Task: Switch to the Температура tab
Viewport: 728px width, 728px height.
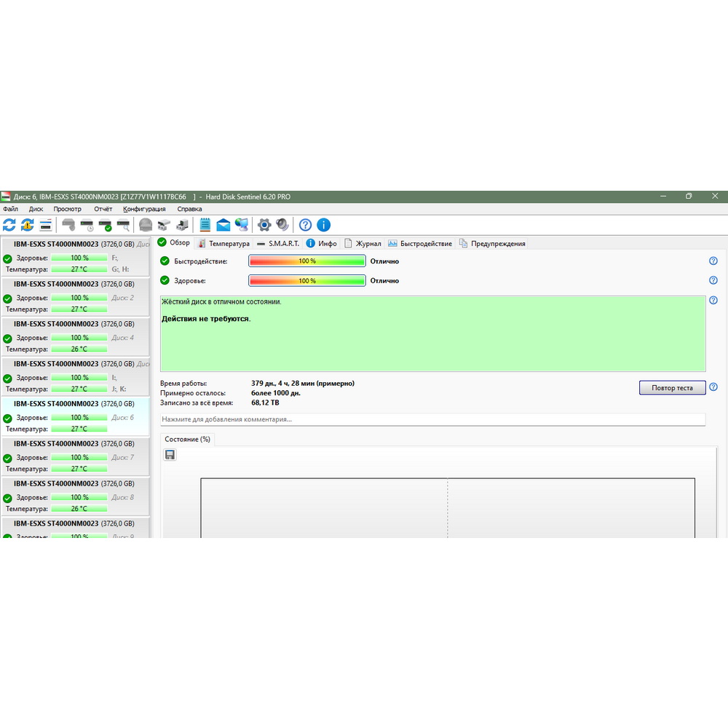Action: pos(224,243)
